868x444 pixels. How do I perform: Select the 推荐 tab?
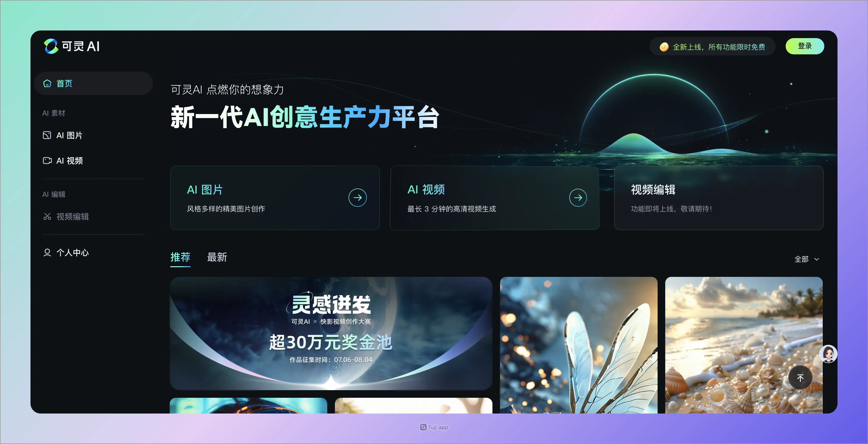180,257
